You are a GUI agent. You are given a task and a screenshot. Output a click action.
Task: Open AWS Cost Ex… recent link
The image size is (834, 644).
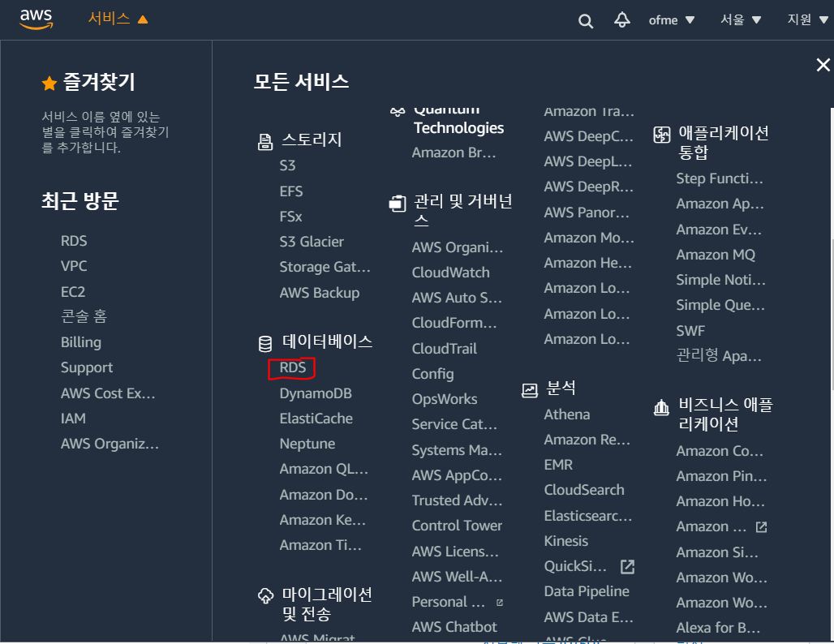tap(108, 393)
